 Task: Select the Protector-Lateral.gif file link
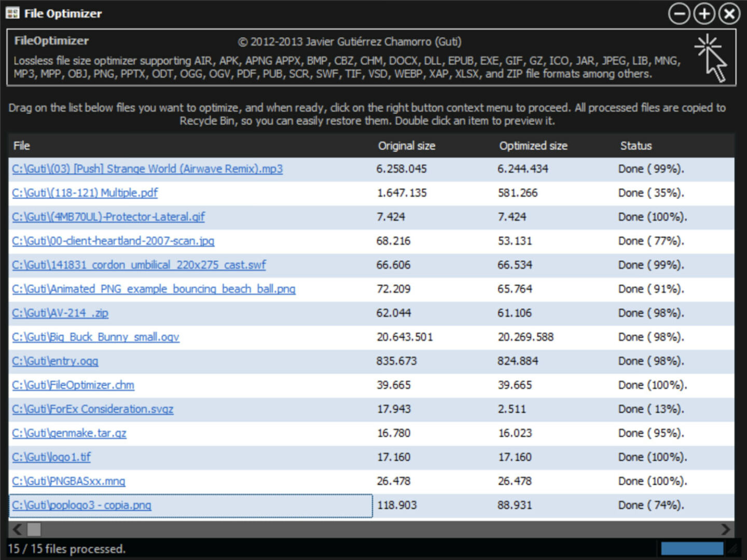(108, 217)
